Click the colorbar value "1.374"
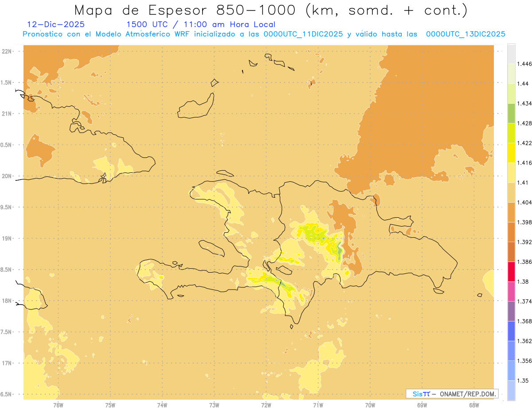This screenshot has width=532, height=411. click(x=524, y=301)
